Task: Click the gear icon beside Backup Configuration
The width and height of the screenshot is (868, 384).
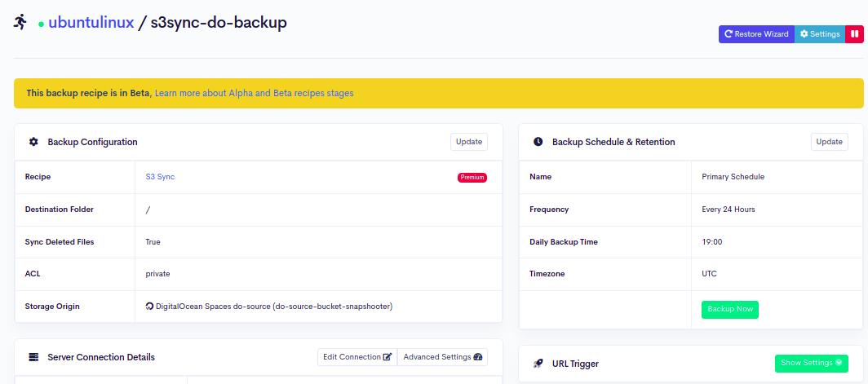Action: (x=33, y=142)
